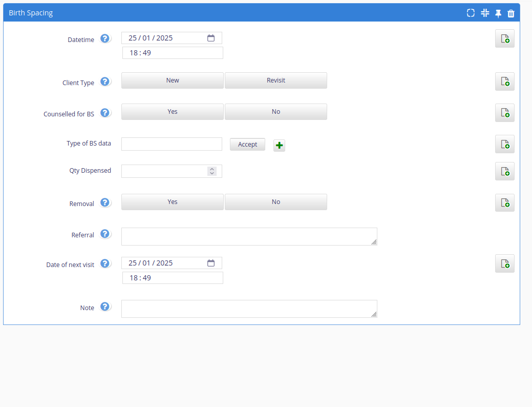Viewport: 532px width, 407px height.
Task: Click add-document icon in Qty Dispensed row
Action: [x=504, y=171]
